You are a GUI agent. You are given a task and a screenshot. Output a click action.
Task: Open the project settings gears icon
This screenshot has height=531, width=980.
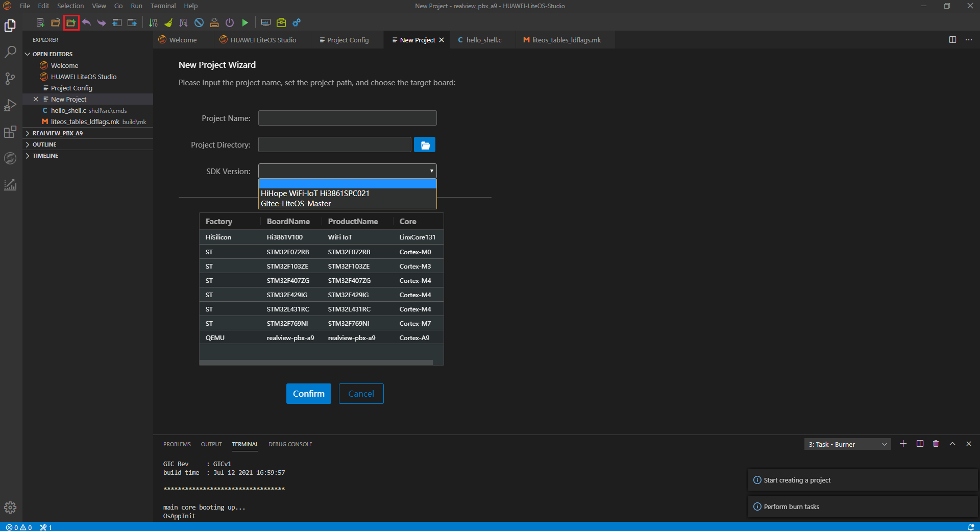297,22
